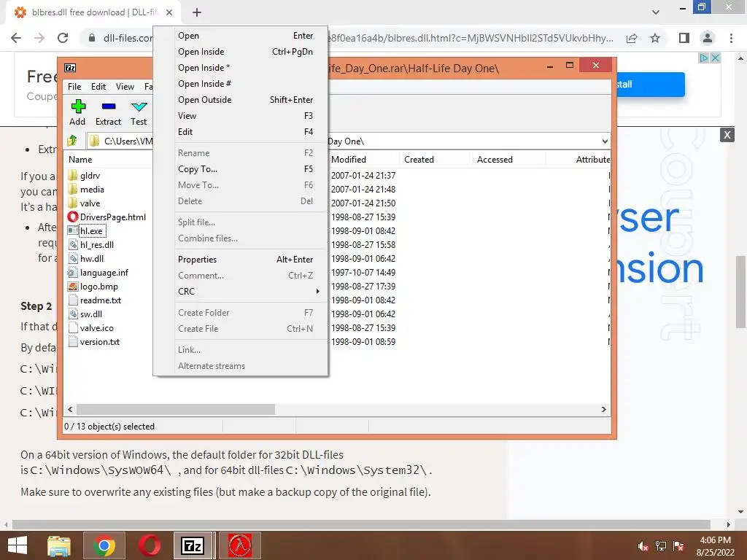The width and height of the screenshot is (747, 560).
Task: Click the Opera icon of DriversPage.html
Action: pyautogui.click(x=73, y=217)
